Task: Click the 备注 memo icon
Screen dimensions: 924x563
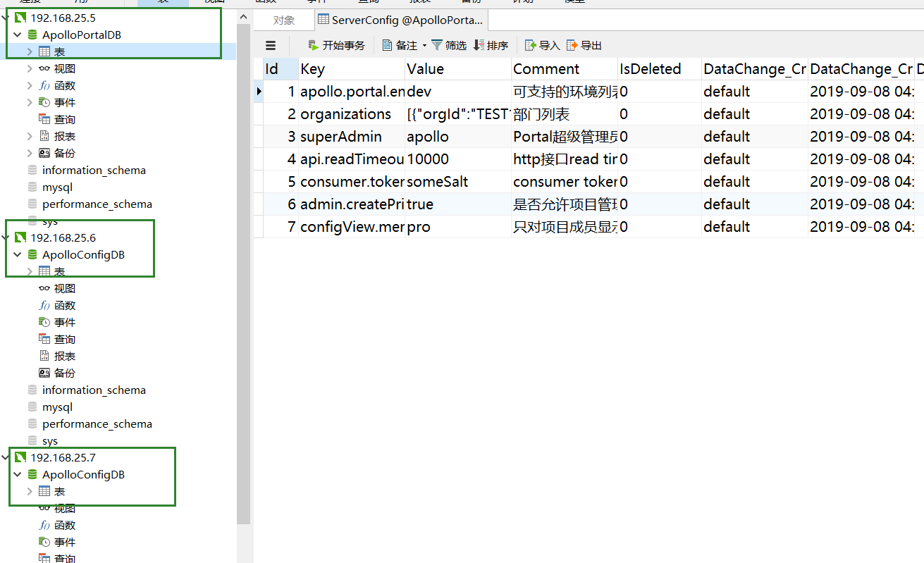Action: 387,45
